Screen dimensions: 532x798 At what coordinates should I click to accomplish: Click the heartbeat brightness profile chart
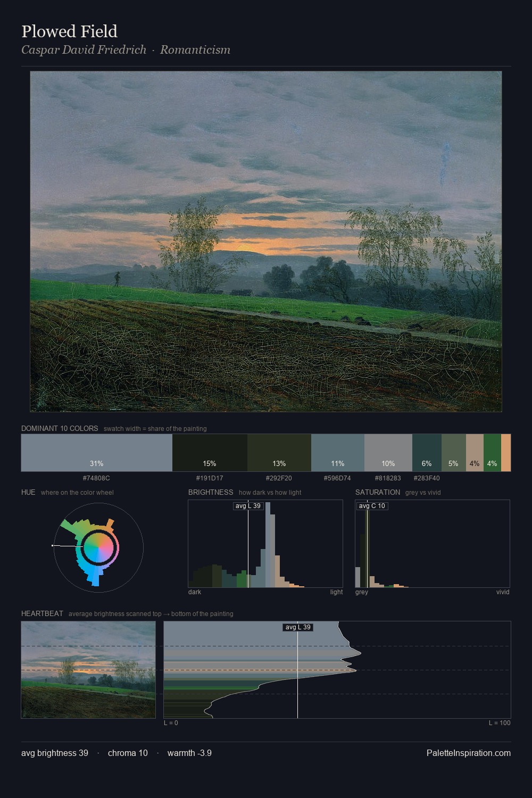337,670
